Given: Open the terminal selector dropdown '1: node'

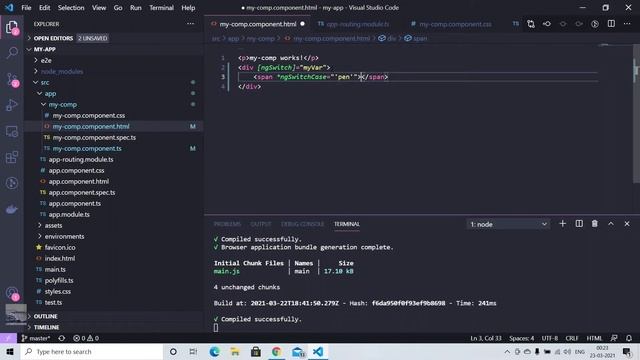Looking at the screenshot, I should coord(508,224).
